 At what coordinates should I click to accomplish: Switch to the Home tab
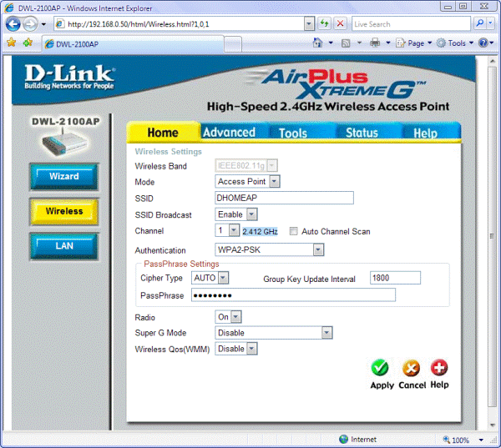point(163,132)
